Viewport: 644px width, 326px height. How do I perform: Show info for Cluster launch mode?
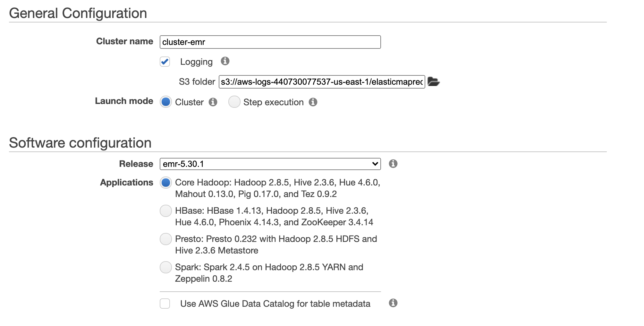(x=213, y=102)
